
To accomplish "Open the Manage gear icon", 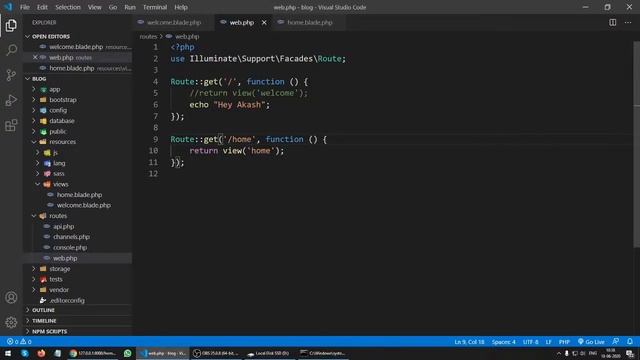I will (11, 322).
